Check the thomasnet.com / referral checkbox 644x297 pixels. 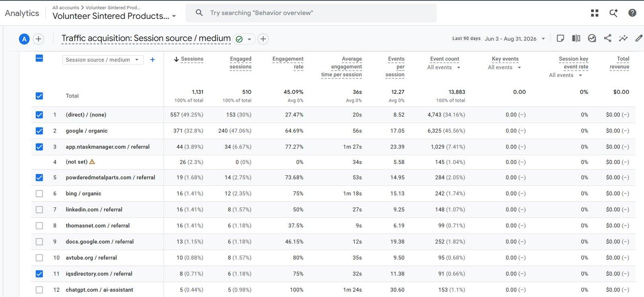click(x=39, y=225)
